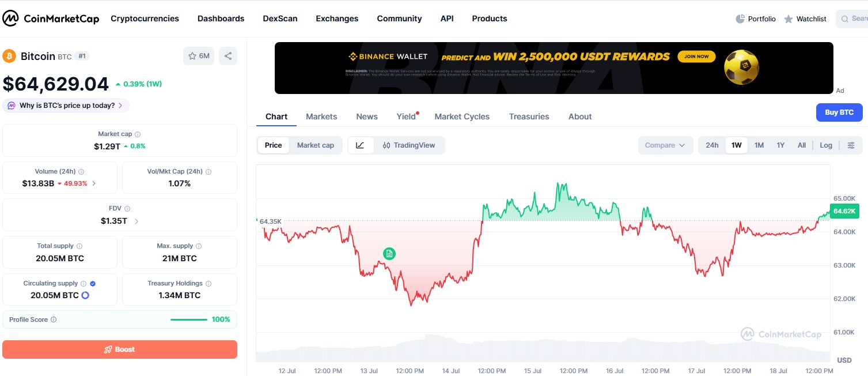Show FDV info icon

pos(127,209)
